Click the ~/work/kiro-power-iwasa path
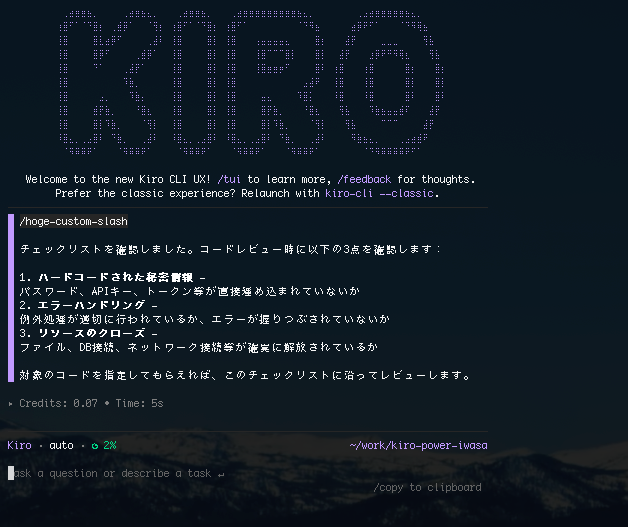This screenshot has height=527, width=628. point(419,445)
